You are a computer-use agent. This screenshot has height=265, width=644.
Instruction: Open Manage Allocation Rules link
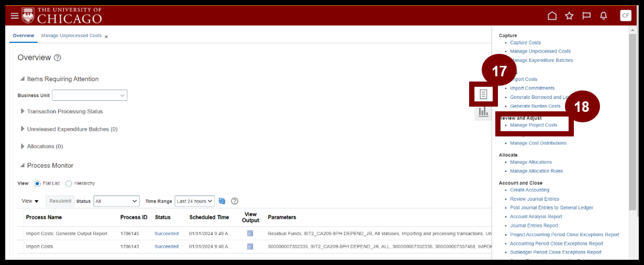[x=537, y=171]
